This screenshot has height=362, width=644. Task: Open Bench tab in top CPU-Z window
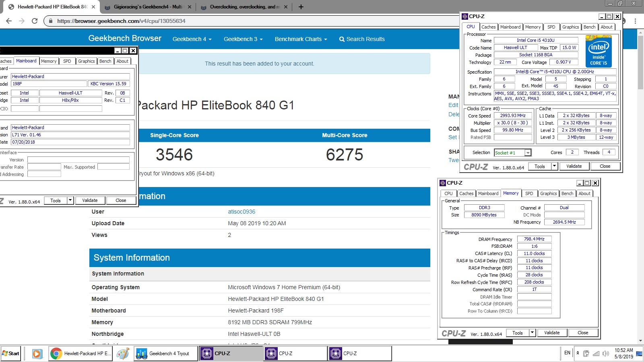pyautogui.click(x=589, y=27)
